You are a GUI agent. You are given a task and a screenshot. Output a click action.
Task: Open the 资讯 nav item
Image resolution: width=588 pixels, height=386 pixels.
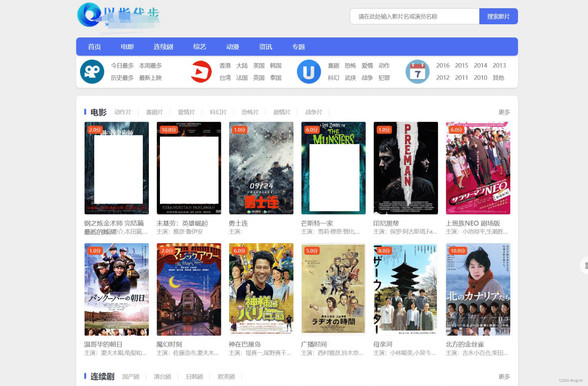(266, 47)
